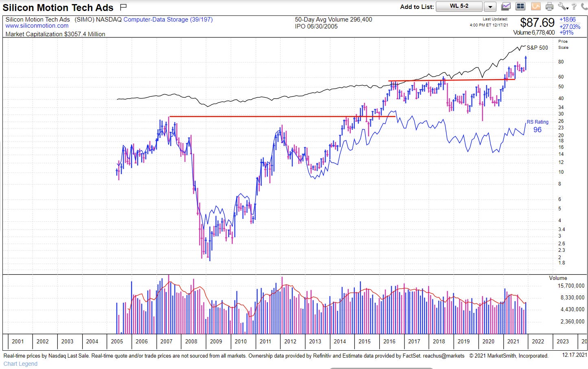Click the +18.66 price change value
The height and width of the screenshot is (369, 588).
[567, 20]
